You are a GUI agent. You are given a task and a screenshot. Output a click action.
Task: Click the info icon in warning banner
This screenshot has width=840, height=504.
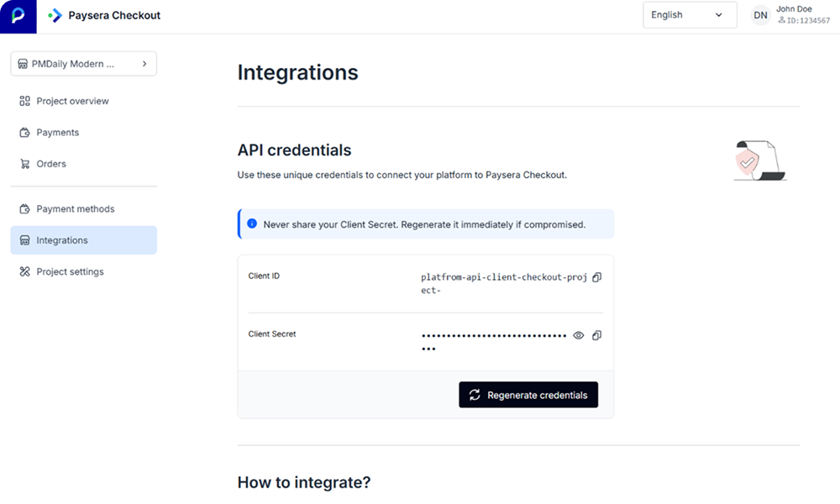pyautogui.click(x=252, y=224)
